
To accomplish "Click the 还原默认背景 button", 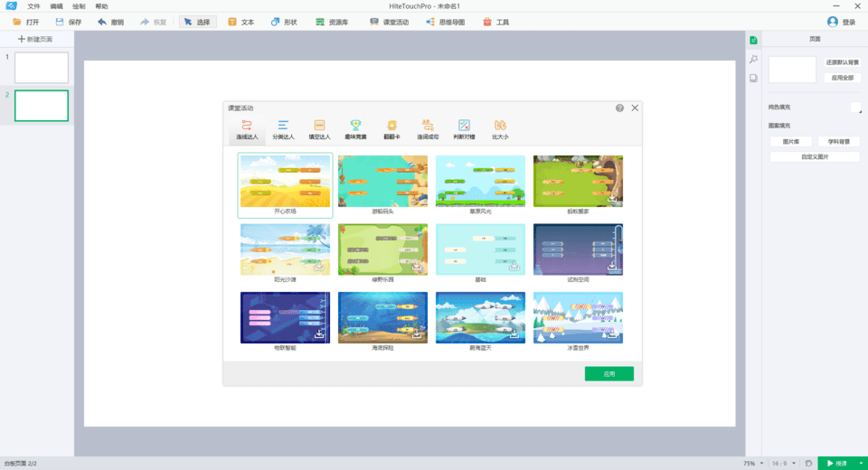I will pos(840,63).
